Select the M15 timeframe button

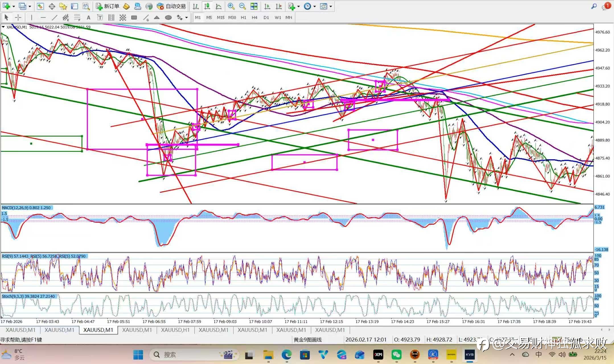click(220, 18)
